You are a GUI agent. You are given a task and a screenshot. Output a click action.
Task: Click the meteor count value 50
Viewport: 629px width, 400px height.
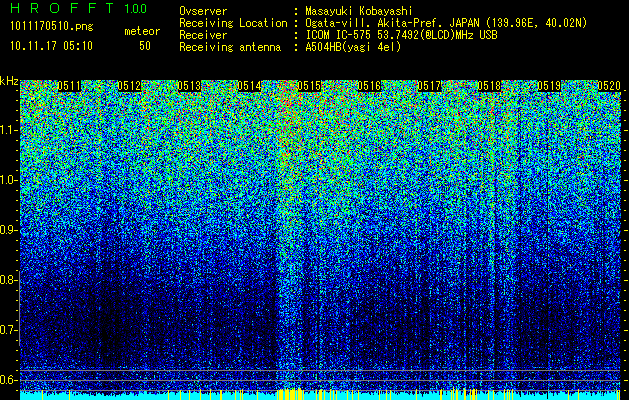tap(145, 46)
